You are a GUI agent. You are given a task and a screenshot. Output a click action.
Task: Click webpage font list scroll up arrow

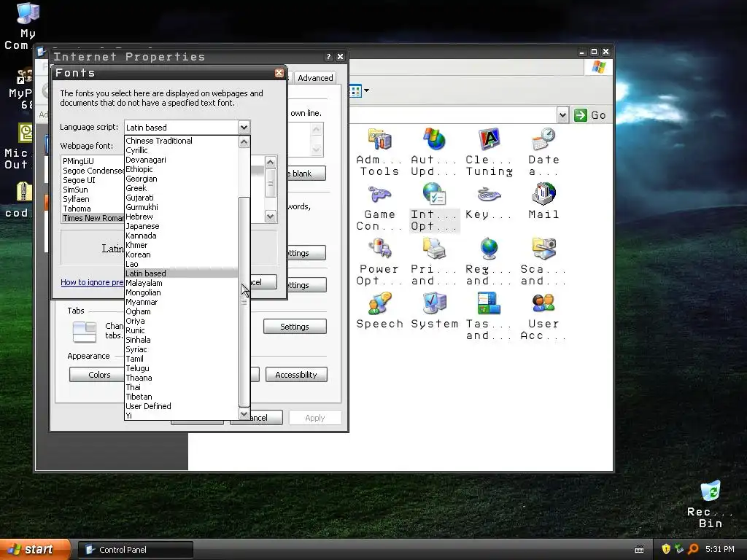point(270,162)
